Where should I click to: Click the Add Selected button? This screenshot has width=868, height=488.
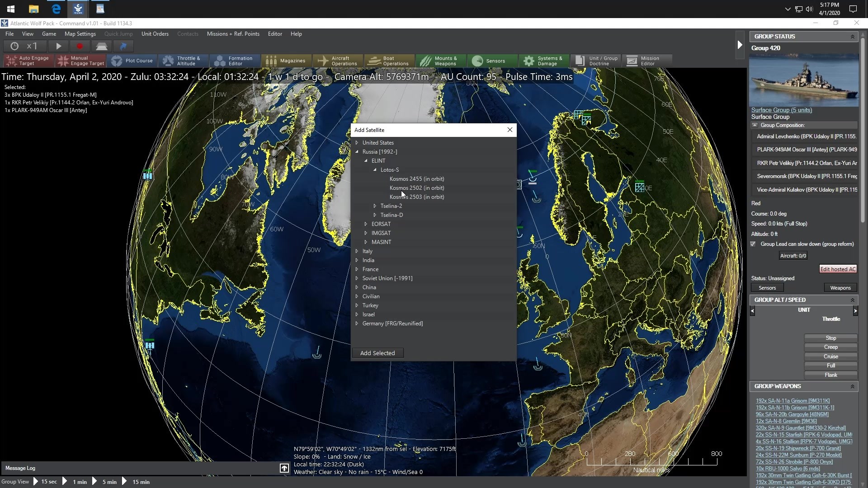377,353
